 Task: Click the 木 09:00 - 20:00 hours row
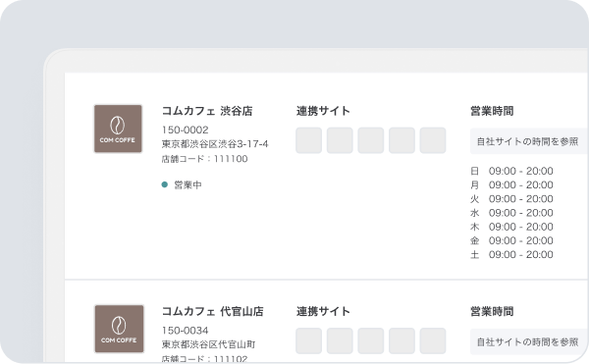coord(511,227)
